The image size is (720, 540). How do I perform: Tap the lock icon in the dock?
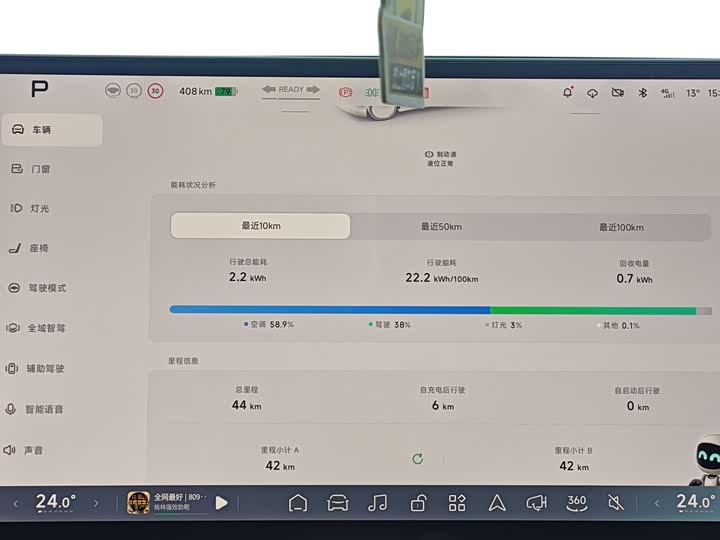point(417,503)
